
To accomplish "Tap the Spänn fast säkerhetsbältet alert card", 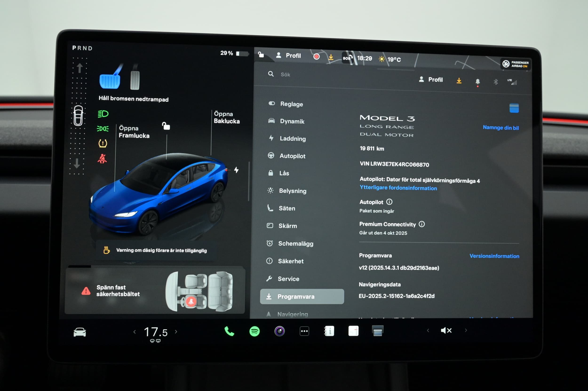I will click(x=155, y=291).
